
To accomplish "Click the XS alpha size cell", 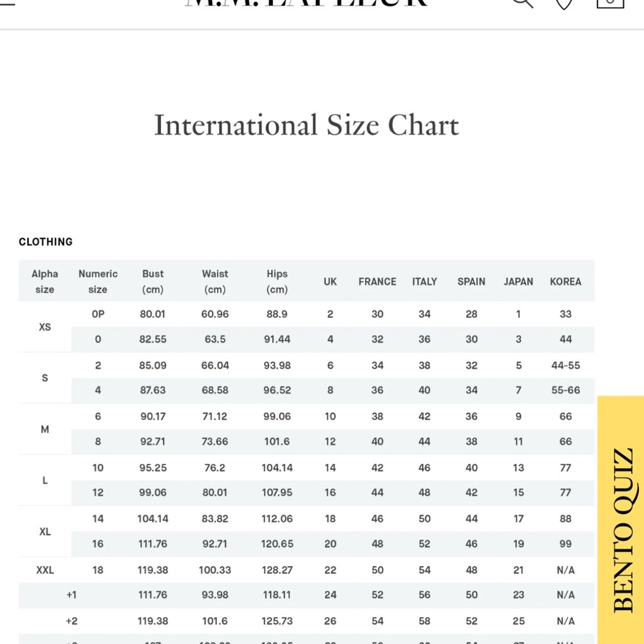I will tap(45, 327).
